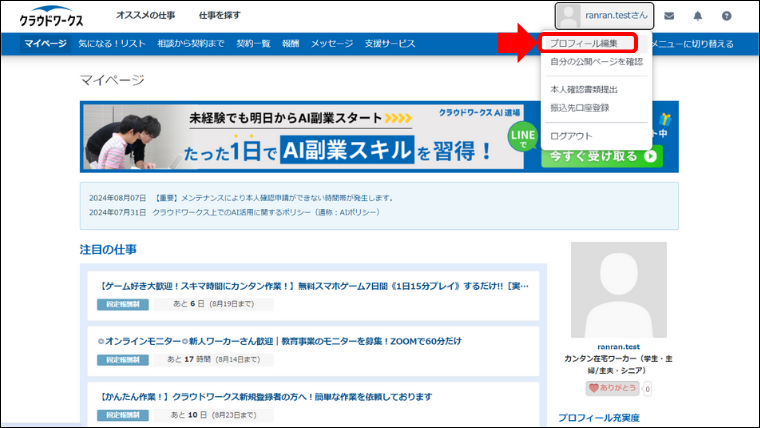Open the かんたん作業 job listing
The image size is (760, 428).
(265, 397)
